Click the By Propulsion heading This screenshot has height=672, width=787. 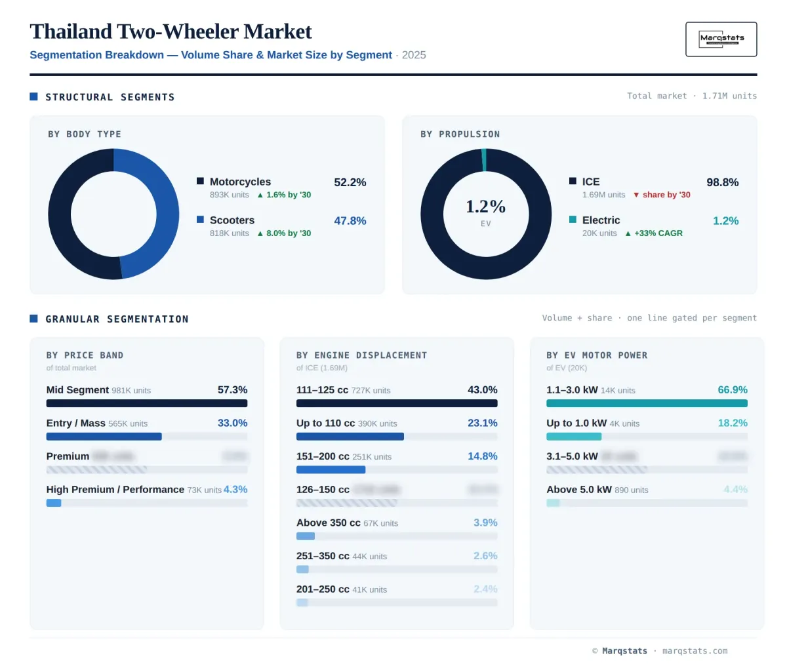460,134
